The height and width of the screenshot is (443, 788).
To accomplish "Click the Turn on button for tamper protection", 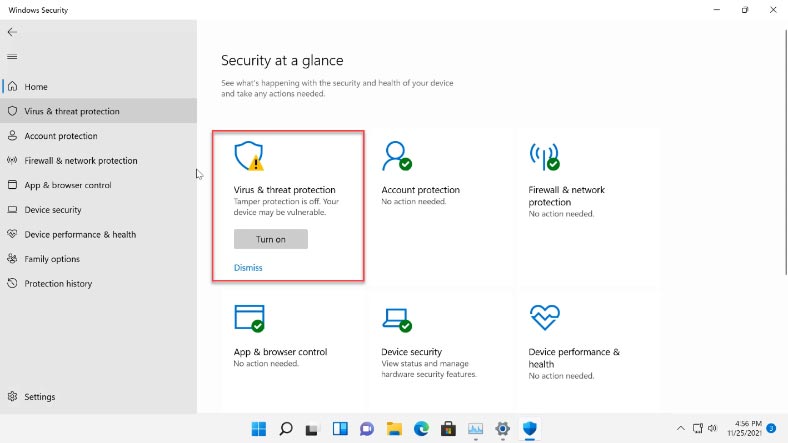I will pyautogui.click(x=270, y=239).
